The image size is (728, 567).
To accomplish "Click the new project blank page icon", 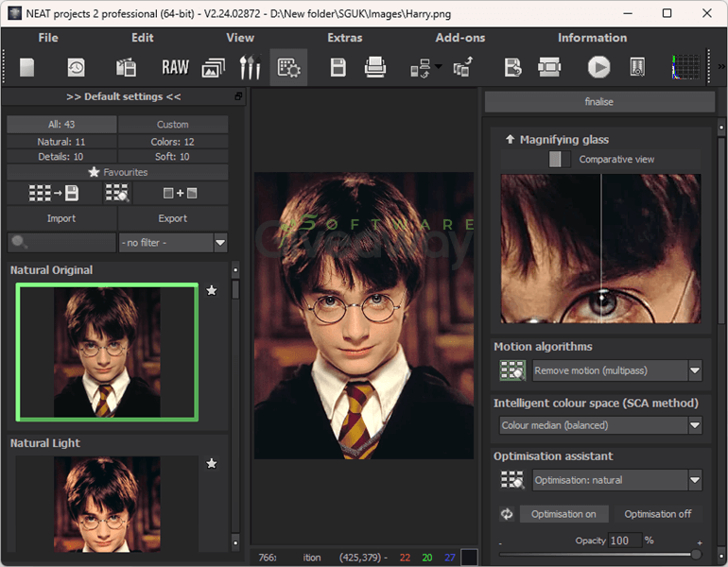I will click(26, 68).
